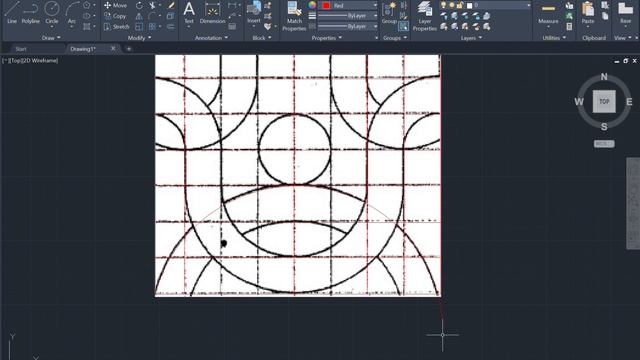Click the Array tool icon

(152, 27)
